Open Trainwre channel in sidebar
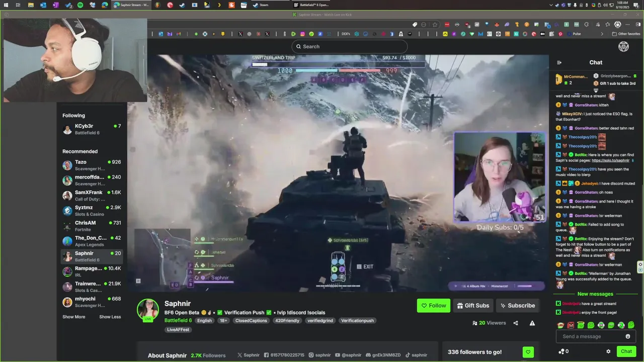The height and width of the screenshot is (362, 644). tap(92, 287)
